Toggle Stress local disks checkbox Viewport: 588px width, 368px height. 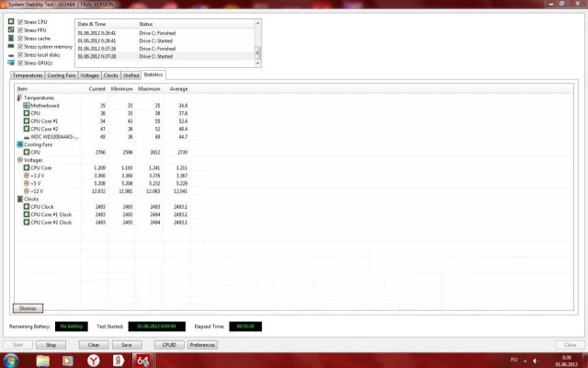pos(20,55)
